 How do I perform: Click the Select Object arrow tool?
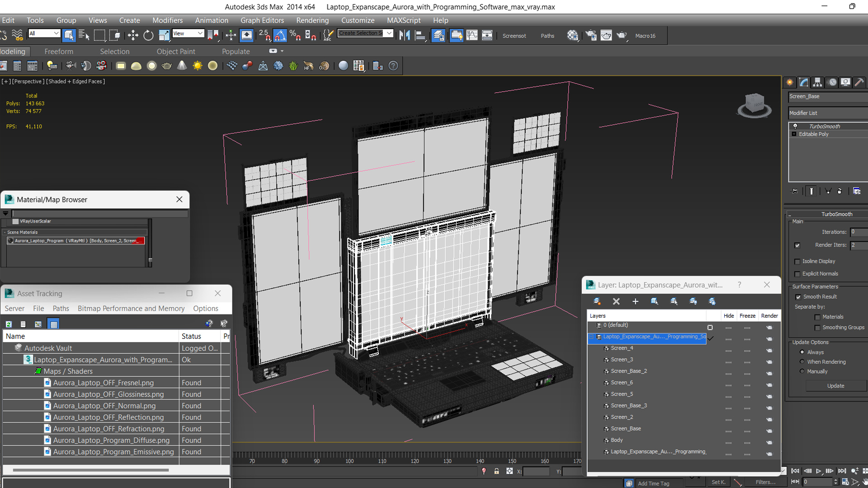click(69, 35)
